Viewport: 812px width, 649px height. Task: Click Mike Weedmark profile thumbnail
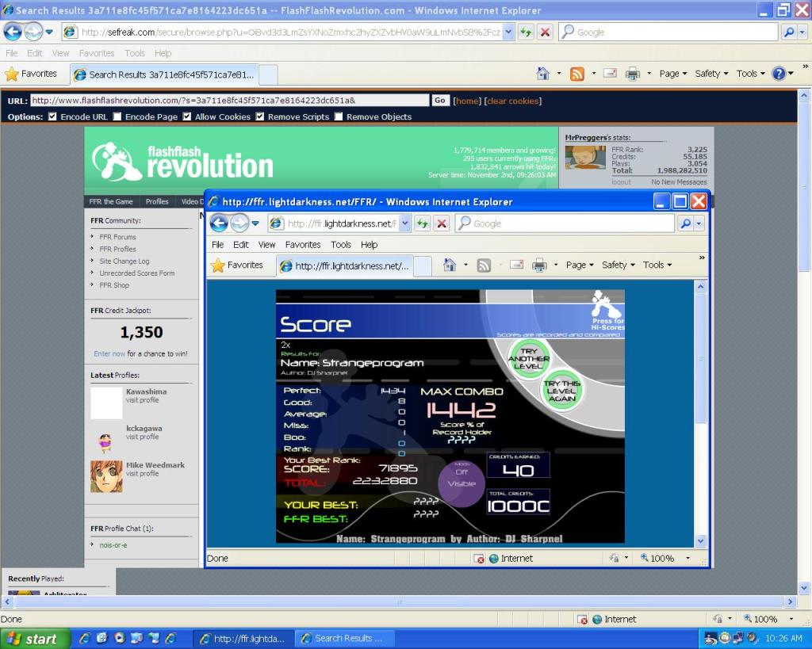tap(107, 476)
